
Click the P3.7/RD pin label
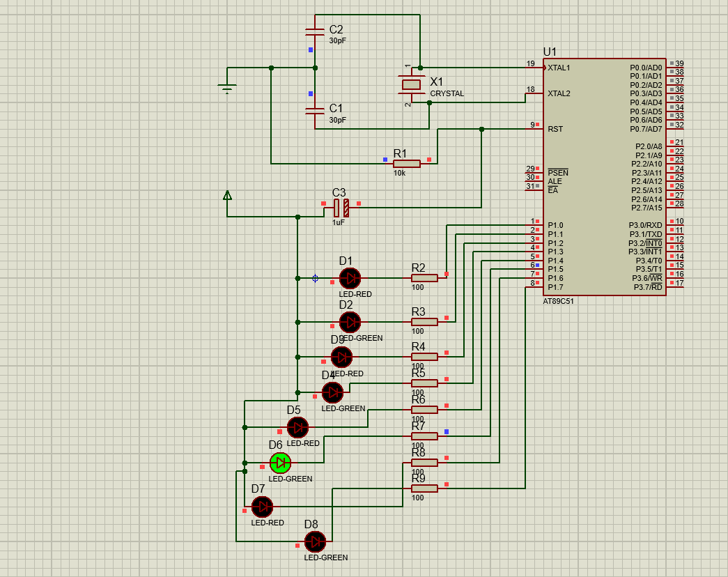coord(648,287)
